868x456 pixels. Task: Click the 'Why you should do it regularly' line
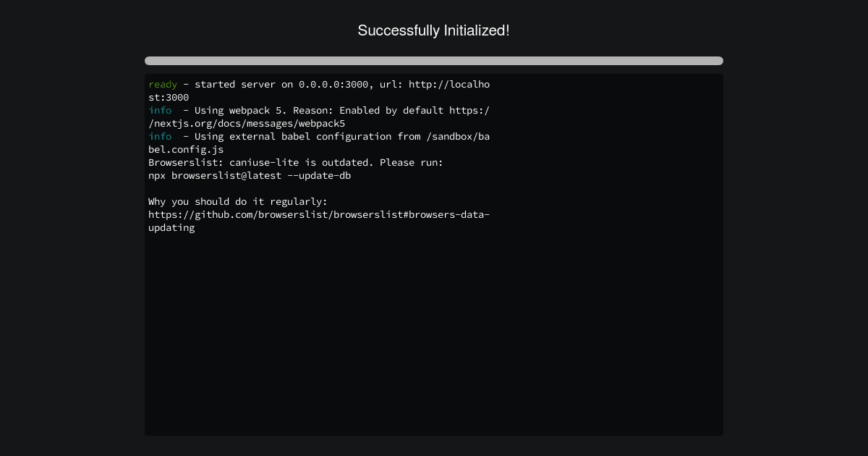tap(237, 201)
